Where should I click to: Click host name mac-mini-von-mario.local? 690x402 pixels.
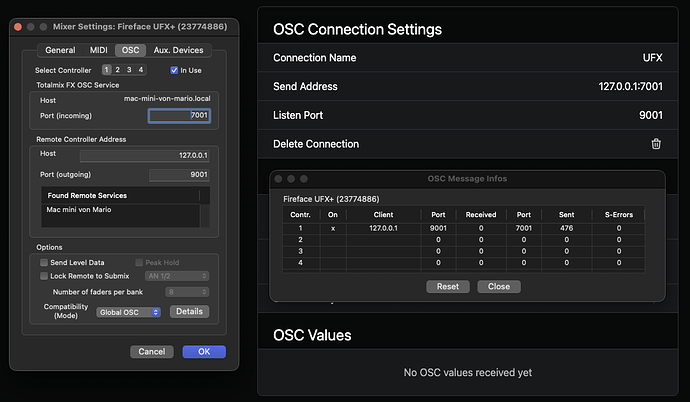(167, 99)
